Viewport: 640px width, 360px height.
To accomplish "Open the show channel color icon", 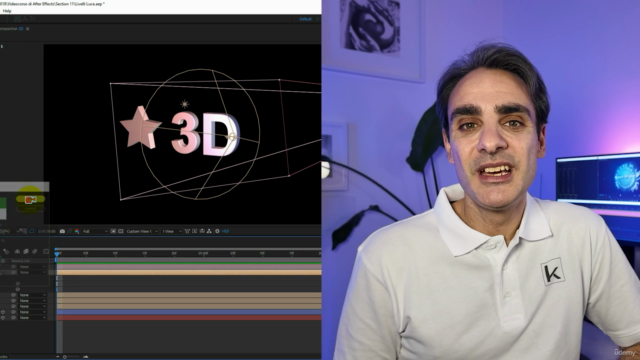I will [77, 231].
